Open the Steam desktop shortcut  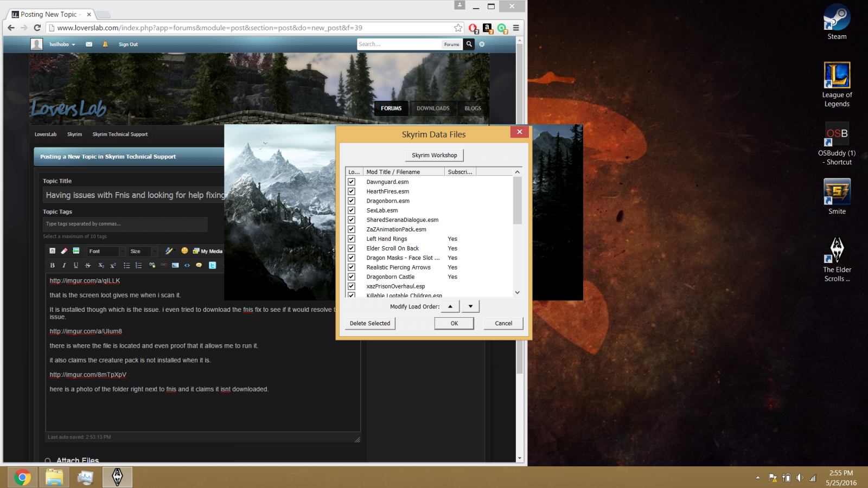click(837, 22)
